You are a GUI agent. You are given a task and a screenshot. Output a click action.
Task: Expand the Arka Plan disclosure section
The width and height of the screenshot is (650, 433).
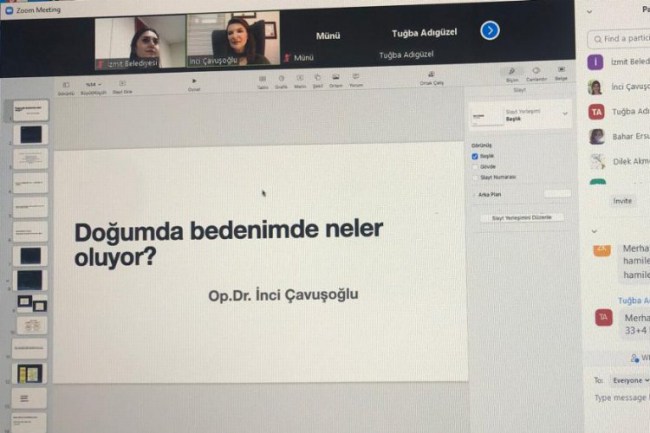point(474,195)
